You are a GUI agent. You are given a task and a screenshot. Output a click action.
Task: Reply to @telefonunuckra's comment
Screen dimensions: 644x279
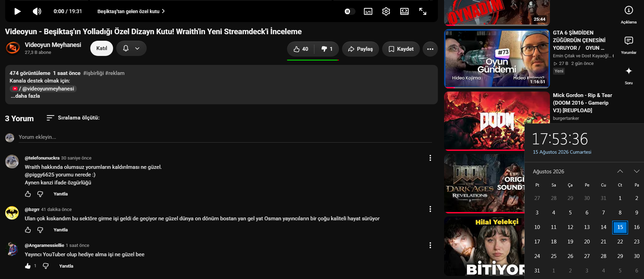click(61, 194)
